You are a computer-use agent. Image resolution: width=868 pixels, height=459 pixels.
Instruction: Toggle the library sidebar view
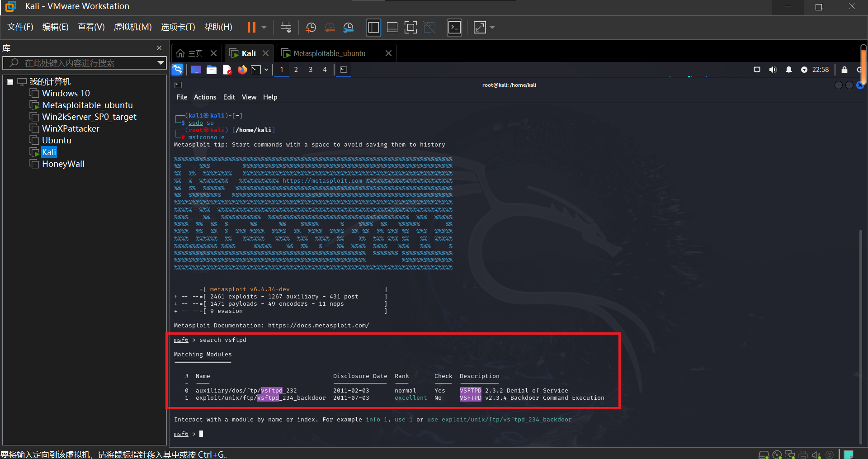[373, 28]
